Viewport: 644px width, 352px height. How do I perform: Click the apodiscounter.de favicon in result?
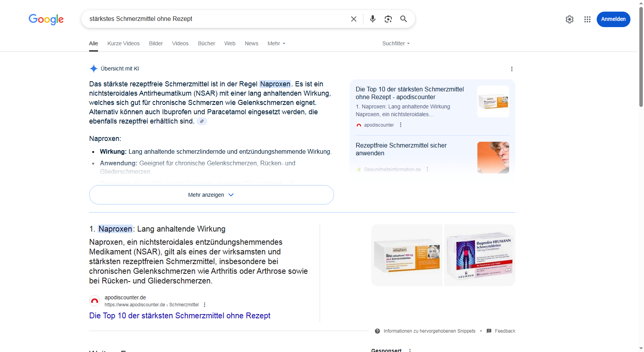coord(95,301)
